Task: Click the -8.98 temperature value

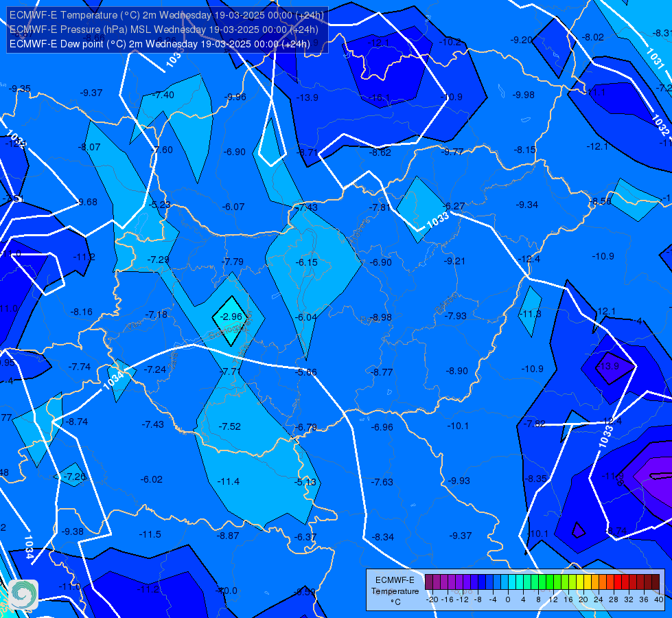Action: (380, 317)
